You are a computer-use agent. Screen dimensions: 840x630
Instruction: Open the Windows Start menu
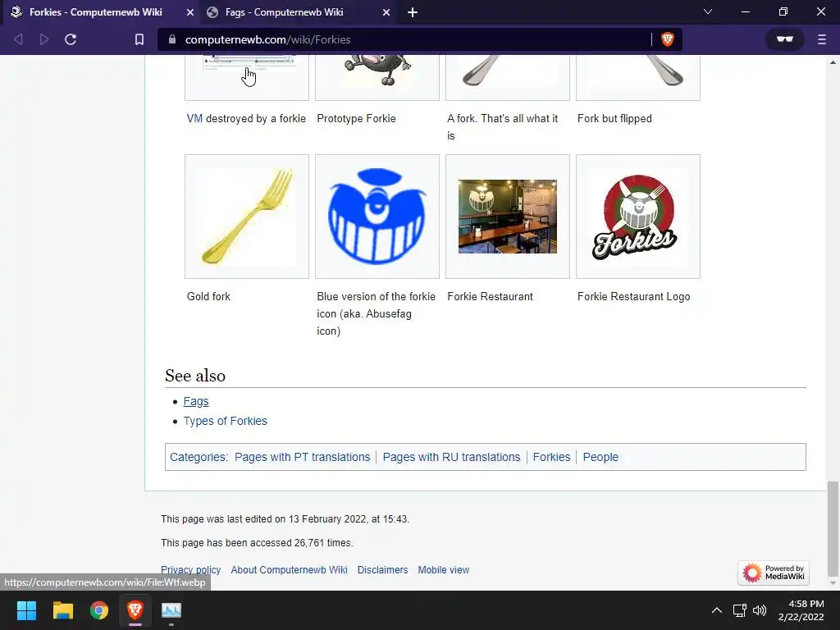pyautogui.click(x=27, y=610)
